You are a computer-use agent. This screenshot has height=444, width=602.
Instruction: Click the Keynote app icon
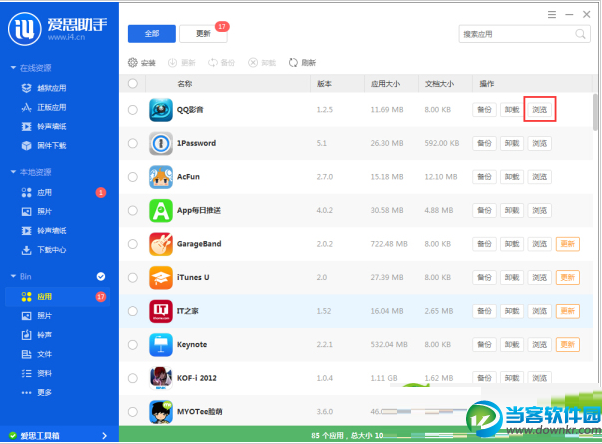click(x=161, y=345)
